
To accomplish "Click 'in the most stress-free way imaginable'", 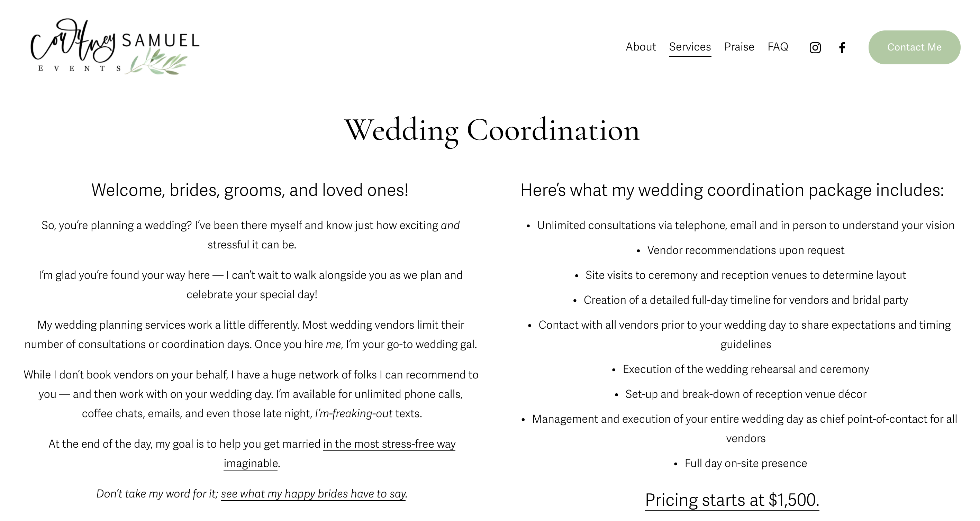I will tap(340, 454).
